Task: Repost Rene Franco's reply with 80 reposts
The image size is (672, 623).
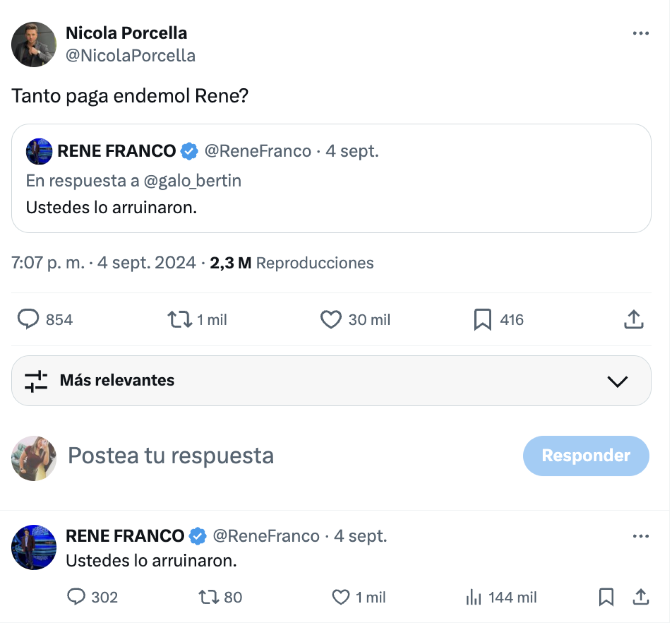Action: pos(208,597)
